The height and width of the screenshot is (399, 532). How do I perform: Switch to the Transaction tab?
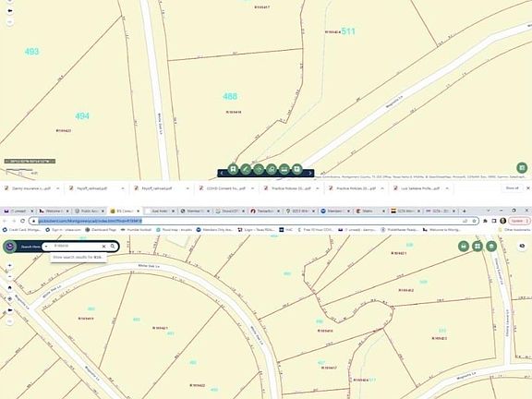pyautogui.click(x=264, y=211)
